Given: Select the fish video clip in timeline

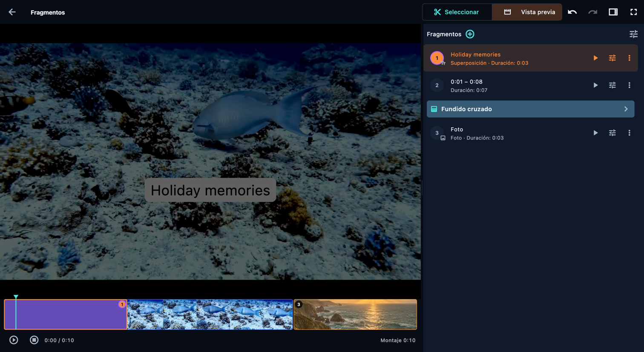Looking at the screenshot, I should [x=210, y=315].
